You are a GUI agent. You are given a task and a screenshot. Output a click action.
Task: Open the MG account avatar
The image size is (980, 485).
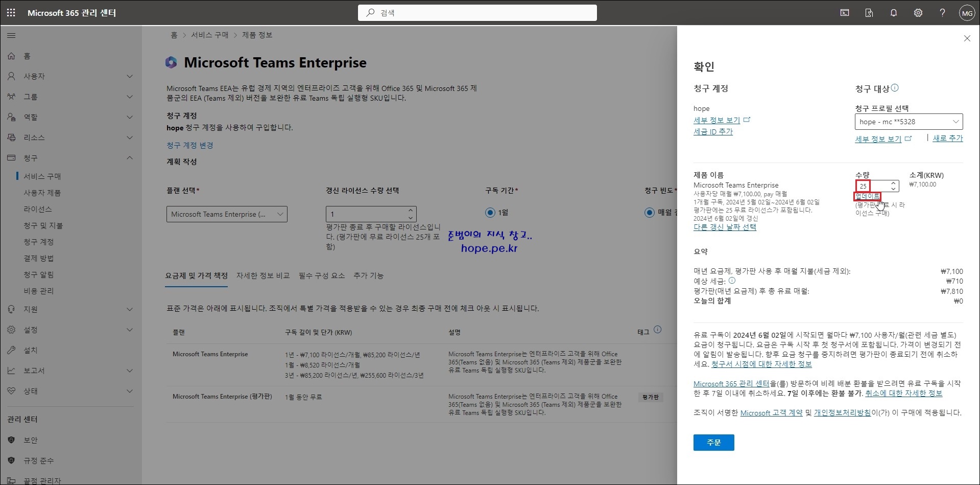tap(967, 13)
